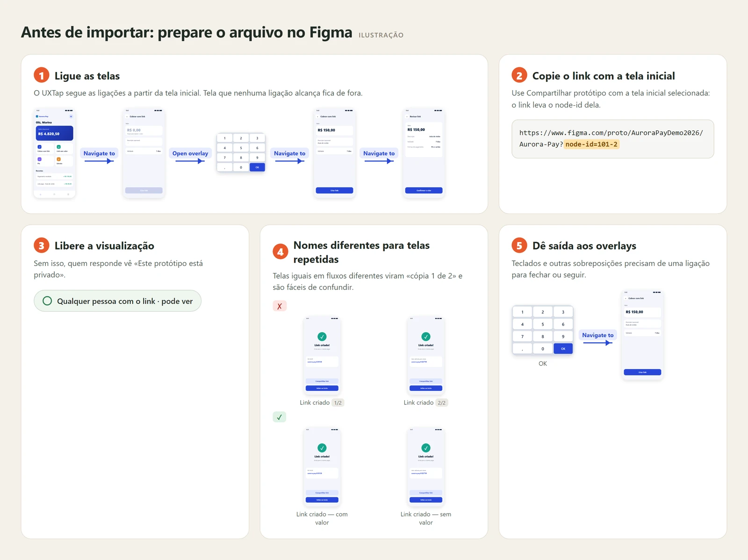
Task: Click the '1/2' copy badge
Action: pyautogui.click(x=338, y=403)
